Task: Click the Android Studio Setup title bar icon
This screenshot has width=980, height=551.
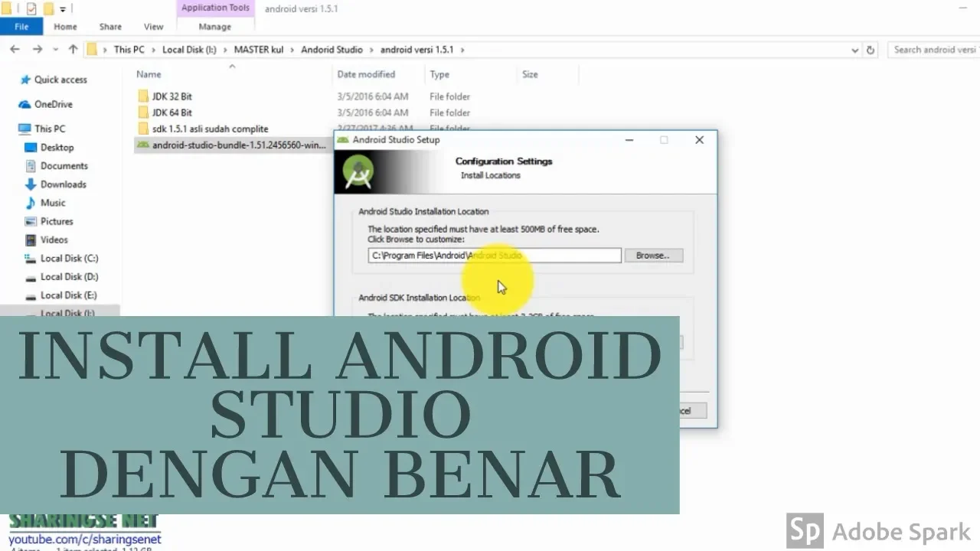Action: tap(344, 140)
